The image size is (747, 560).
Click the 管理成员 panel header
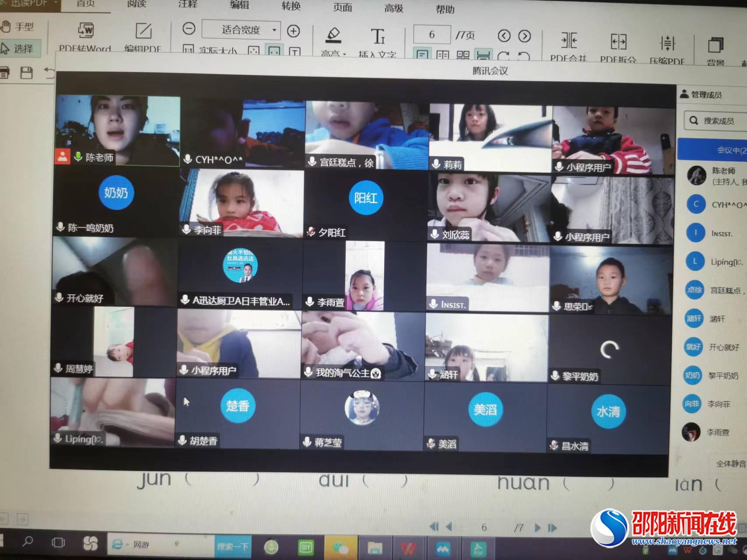(x=705, y=94)
